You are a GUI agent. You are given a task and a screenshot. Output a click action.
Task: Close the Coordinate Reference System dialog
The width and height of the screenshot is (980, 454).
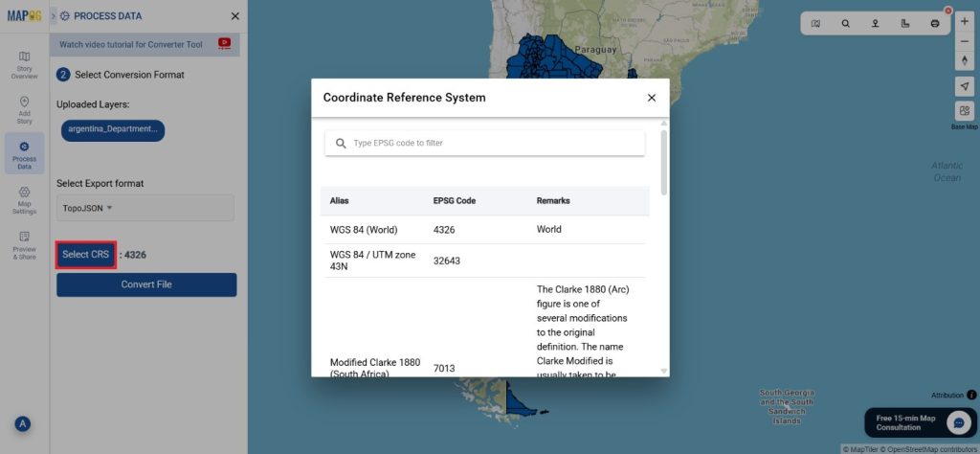point(652,98)
